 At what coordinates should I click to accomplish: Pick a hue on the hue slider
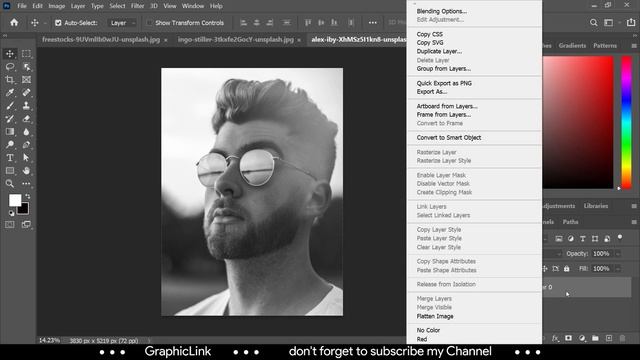[x=627, y=122]
